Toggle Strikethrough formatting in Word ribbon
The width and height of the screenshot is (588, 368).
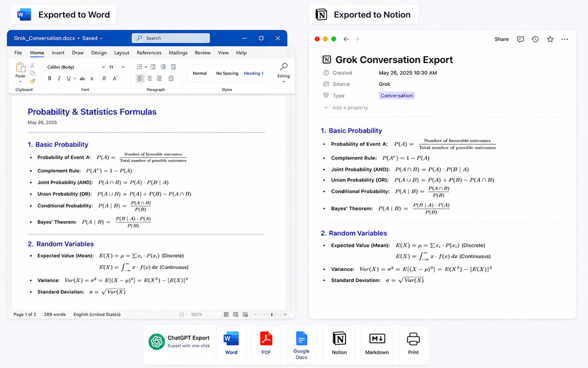click(x=83, y=78)
